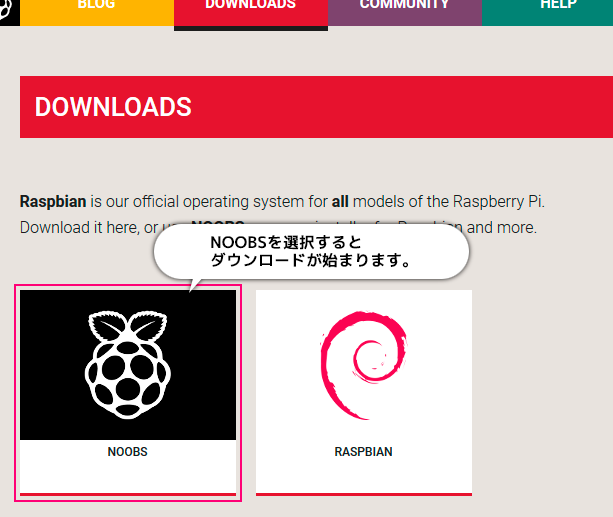Open the BLOG tab in navigation
This screenshot has width=613, height=517.
(97, 12)
